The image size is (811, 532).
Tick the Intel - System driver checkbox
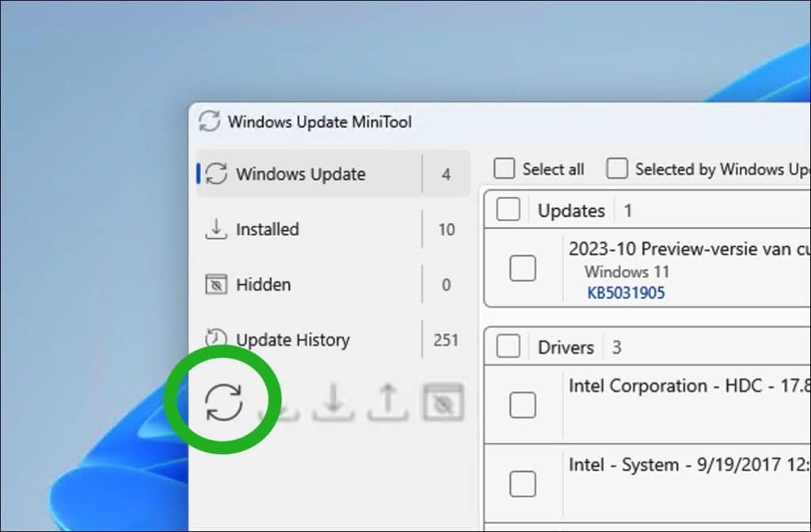click(523, 484)
